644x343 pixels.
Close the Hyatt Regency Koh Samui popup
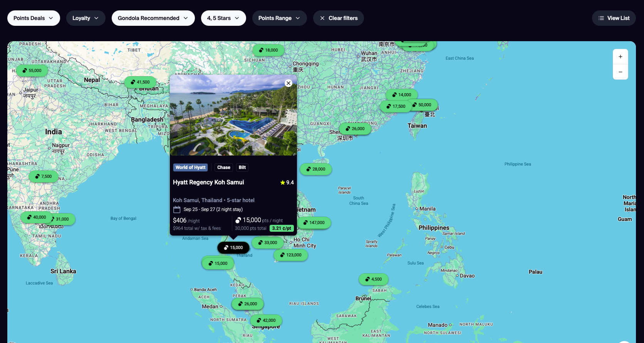(x=288, y=83)
